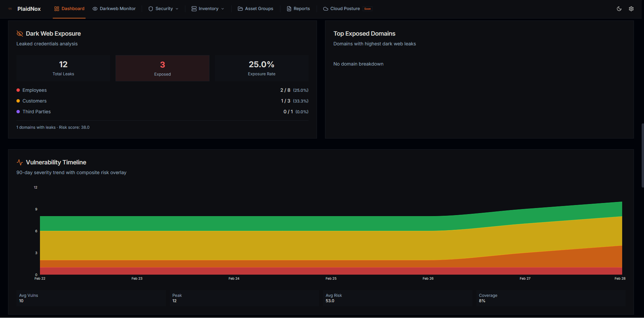Click the Total Leaks stat card
This screenshot has width=644, height=318.
[63, 68]
